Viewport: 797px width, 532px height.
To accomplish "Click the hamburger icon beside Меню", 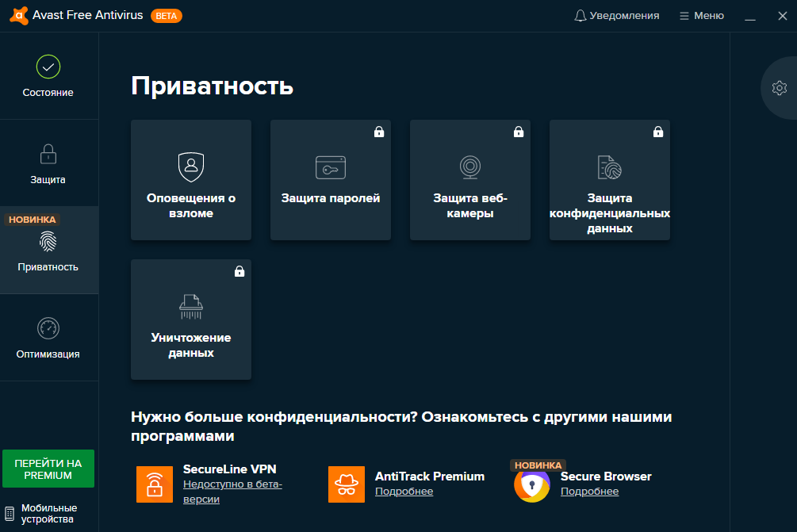I will pyautogui.click(x=684, y=17).
